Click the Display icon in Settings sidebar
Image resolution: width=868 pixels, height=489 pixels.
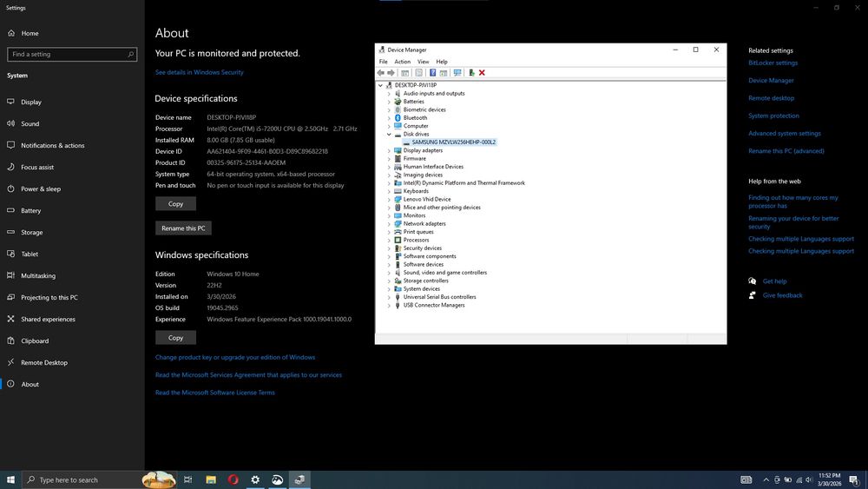(10, 102)
